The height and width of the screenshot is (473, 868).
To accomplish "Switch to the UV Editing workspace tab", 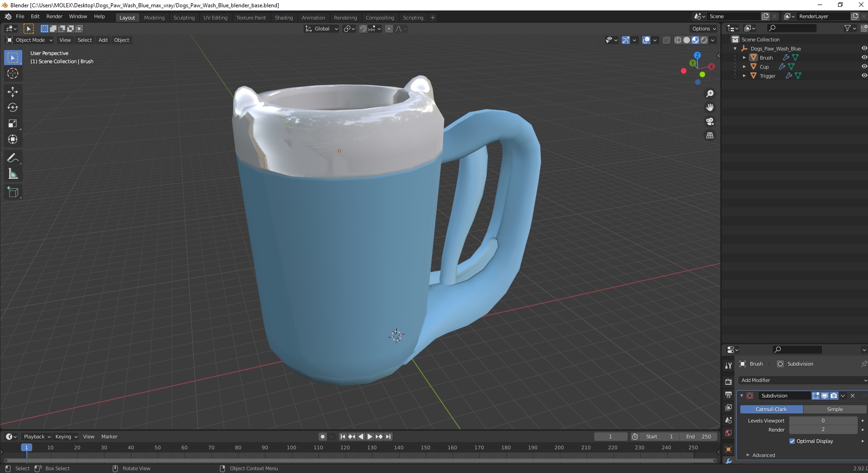I will point(215,17).
